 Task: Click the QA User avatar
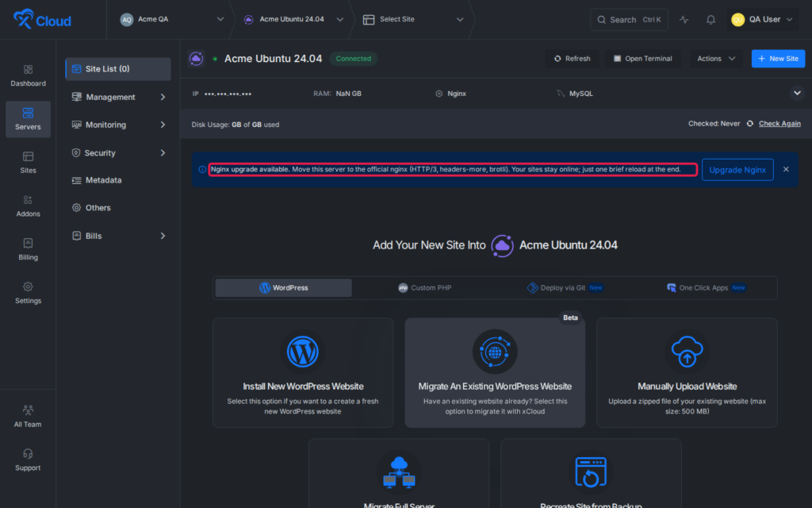[737, 20]
